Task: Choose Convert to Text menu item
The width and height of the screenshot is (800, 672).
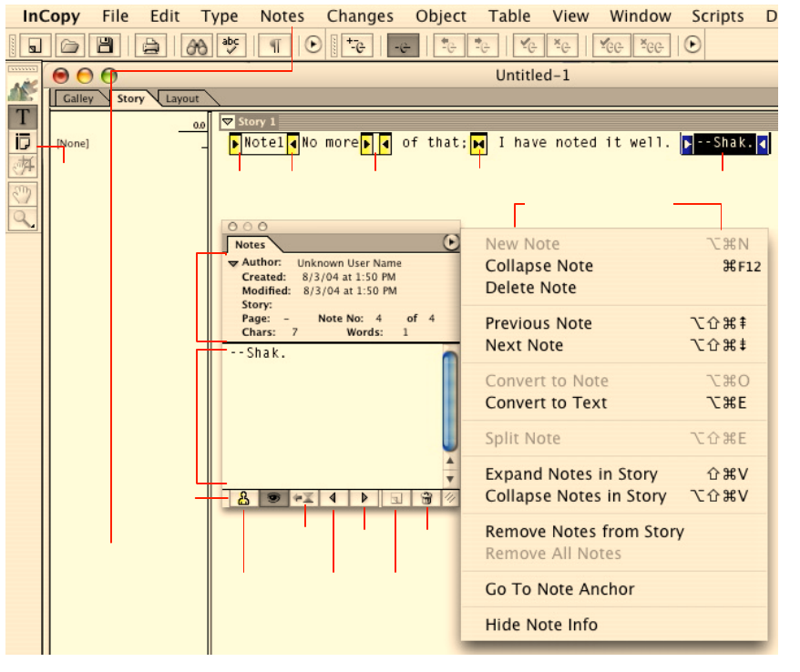Action: click(614, 402)
